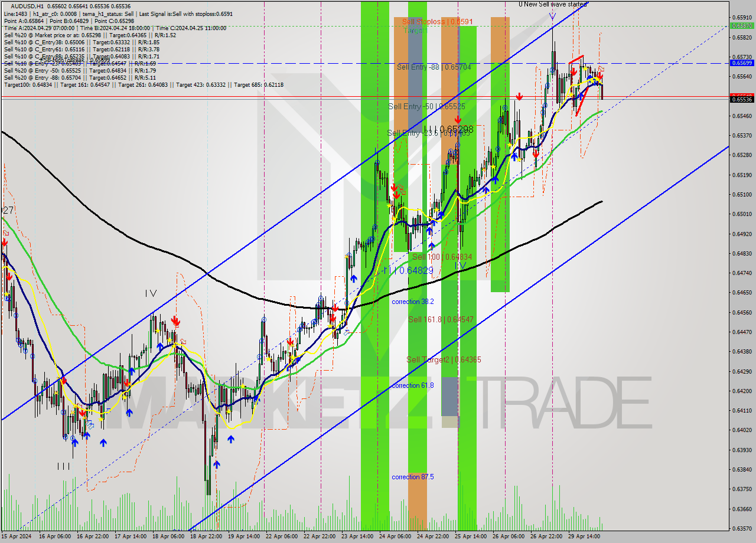Click the '15 Apr 2024' date label
This screenshot has width=756, height=543.
[x=18, y=537]
